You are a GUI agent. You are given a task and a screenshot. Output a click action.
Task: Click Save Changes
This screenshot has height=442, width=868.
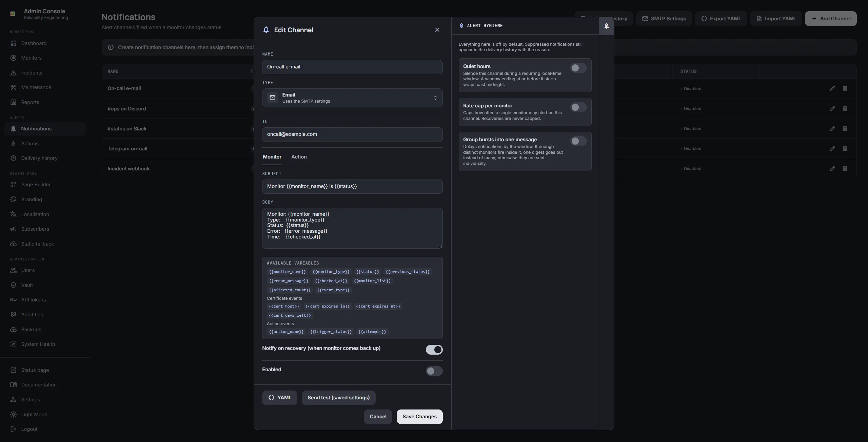(x=419, y=417)
